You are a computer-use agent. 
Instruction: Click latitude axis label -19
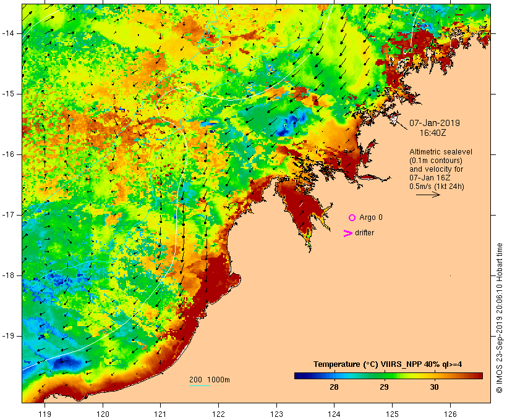point(8,336)
